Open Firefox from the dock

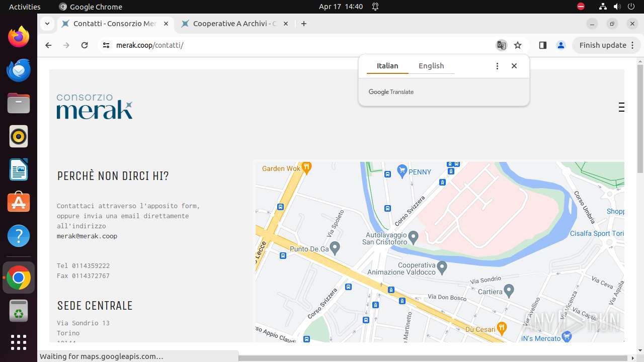click(19, 37)
